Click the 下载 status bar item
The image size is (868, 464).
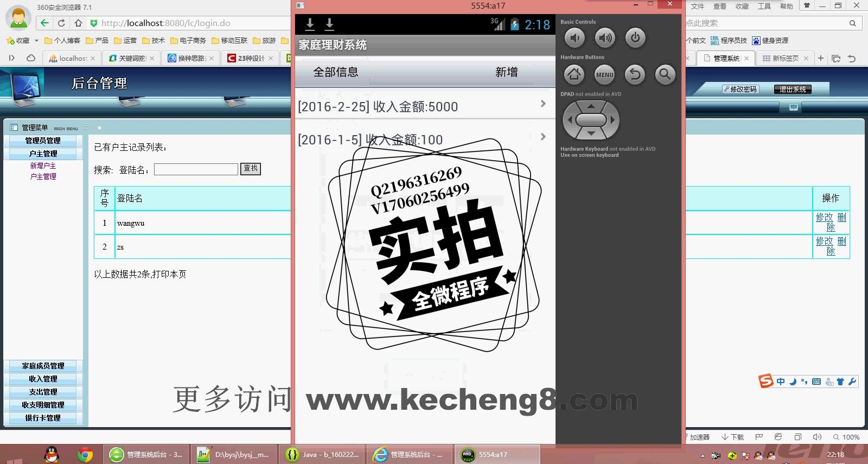pos(733,437)
